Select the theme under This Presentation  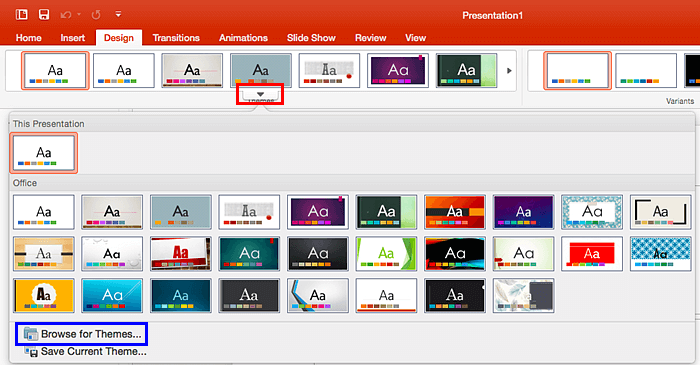click(44, 153)
